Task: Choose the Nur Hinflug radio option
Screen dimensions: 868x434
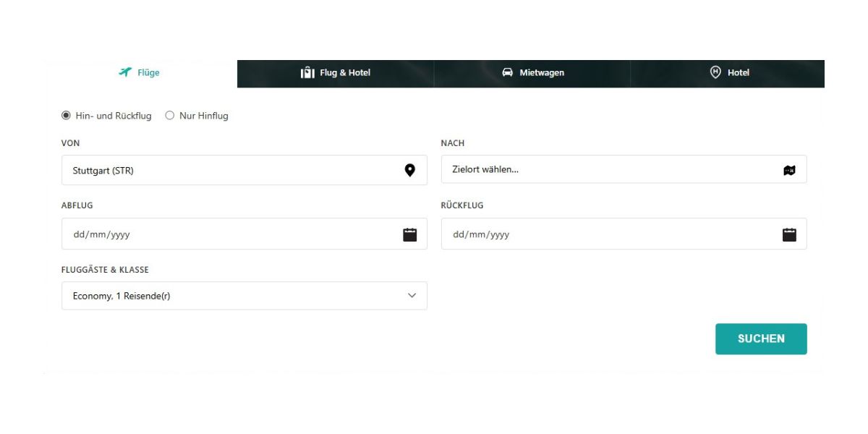Action: tap(170, 116)
